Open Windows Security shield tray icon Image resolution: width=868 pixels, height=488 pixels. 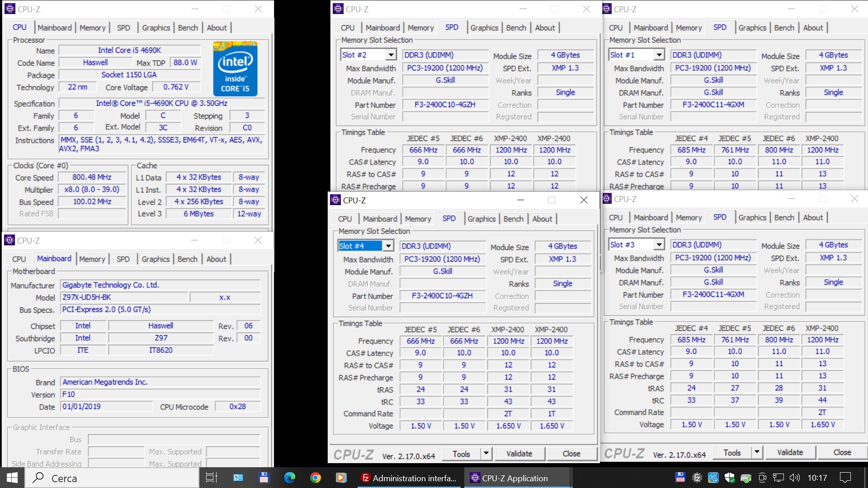729,478
